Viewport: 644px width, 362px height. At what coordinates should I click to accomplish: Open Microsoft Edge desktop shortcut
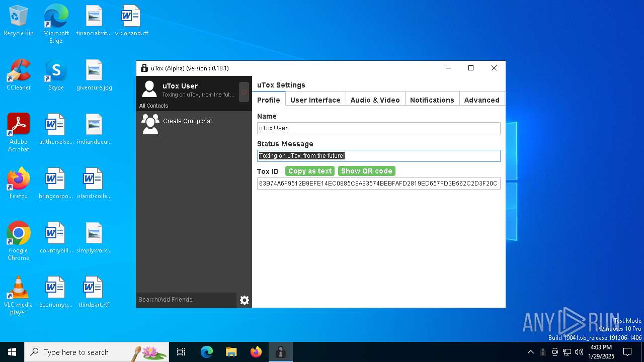56,24
